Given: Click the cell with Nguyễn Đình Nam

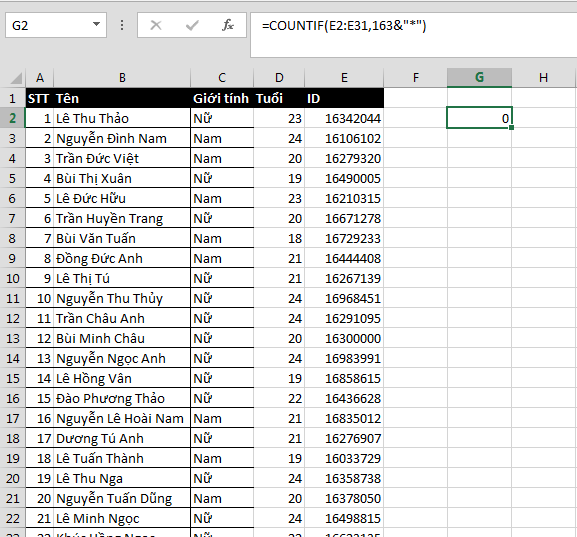Looking at the screenshot, I should tap(122, 138).
